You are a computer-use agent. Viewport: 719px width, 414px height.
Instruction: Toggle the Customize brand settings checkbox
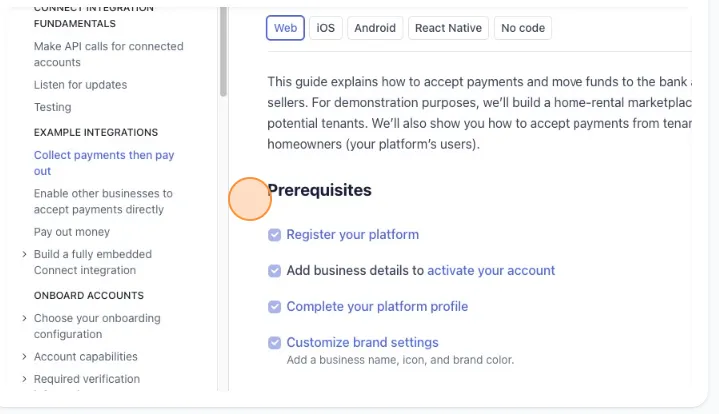pos(274,342)
